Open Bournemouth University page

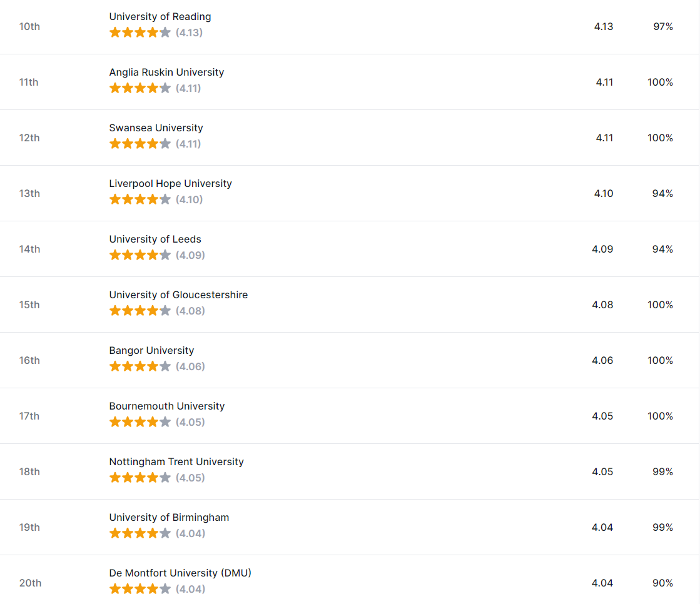click(167, 406)
